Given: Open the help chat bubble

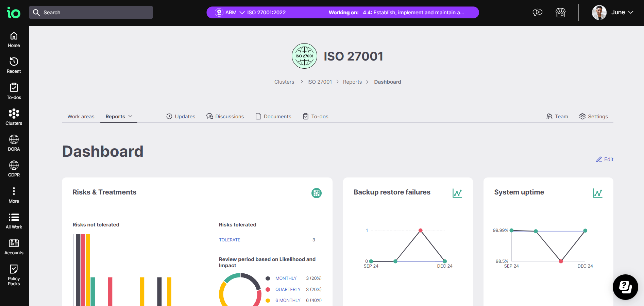Looking at the screenshot, I should [625, 287].
